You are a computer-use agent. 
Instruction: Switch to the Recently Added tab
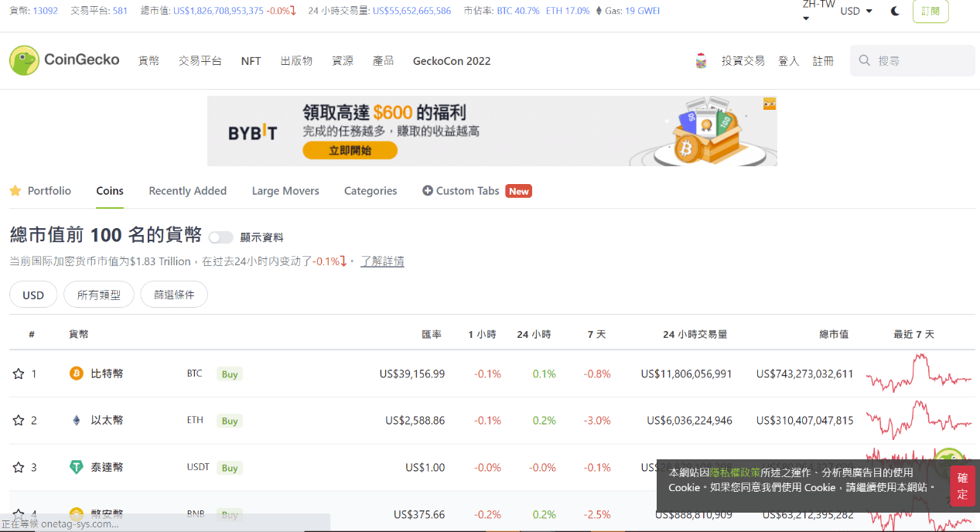point(187,190)
